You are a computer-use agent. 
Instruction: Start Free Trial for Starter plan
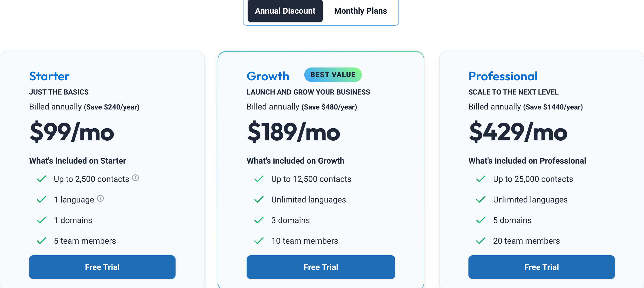click(x=102, y=267)
